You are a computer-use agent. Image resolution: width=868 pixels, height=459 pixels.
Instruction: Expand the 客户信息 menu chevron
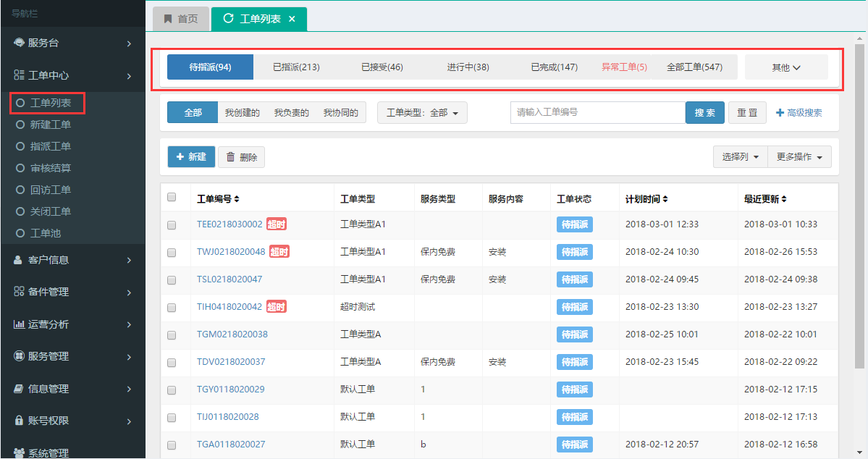pyautogui.click(x=129, y=260)
